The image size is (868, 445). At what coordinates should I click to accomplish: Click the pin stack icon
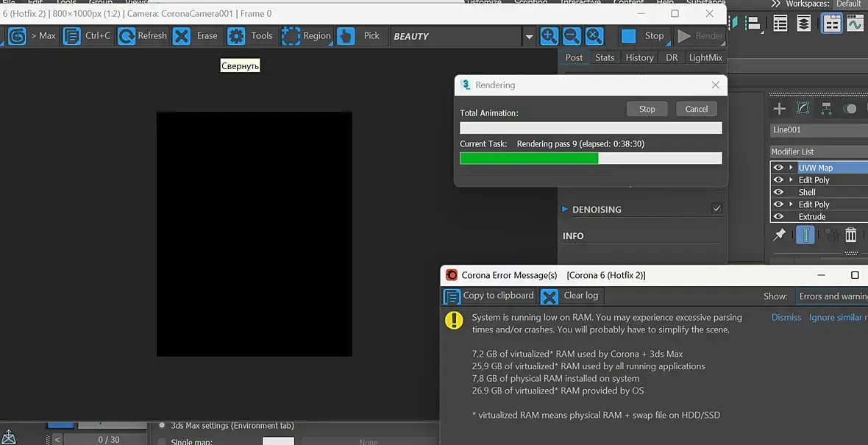pos(780,235)
